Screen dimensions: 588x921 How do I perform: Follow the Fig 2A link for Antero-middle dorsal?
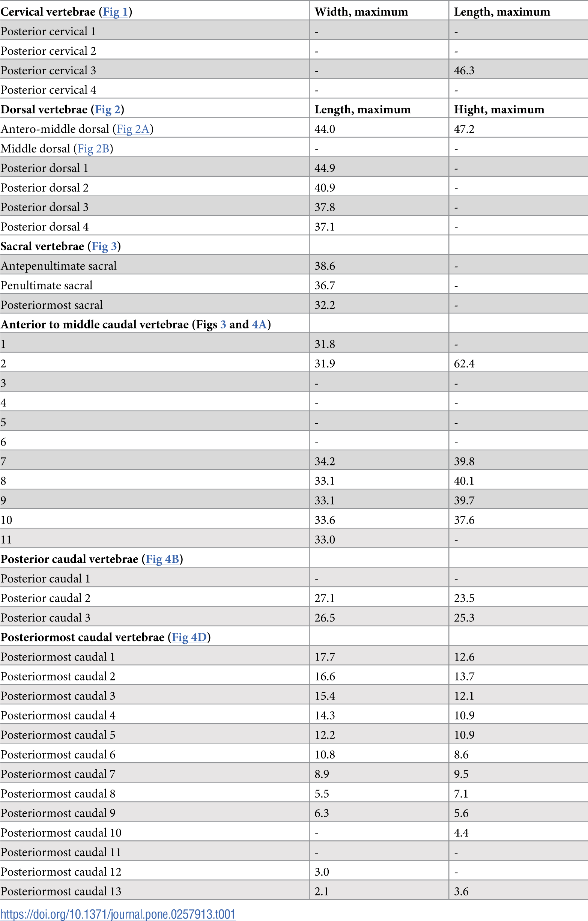pyautogui.click(x=133, y=129)
